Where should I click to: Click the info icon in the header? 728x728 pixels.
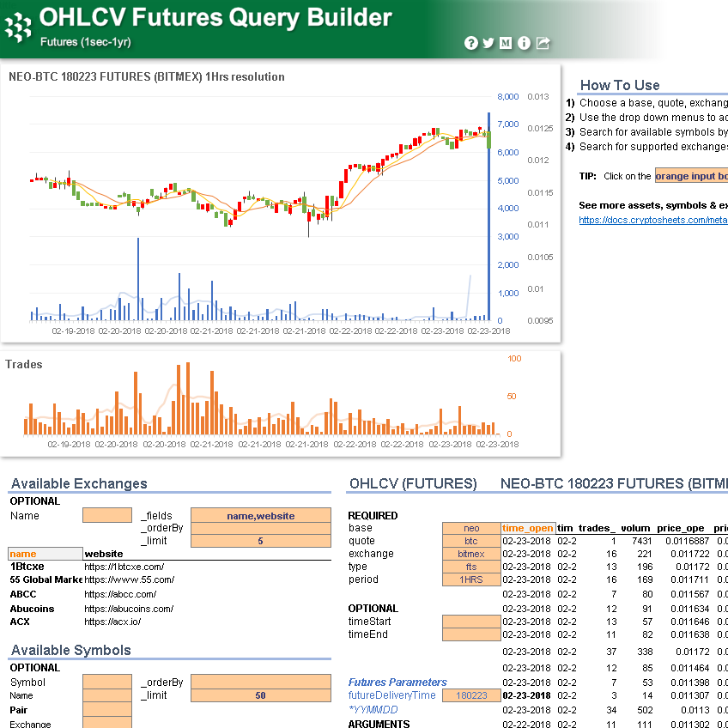coord(523,43)
